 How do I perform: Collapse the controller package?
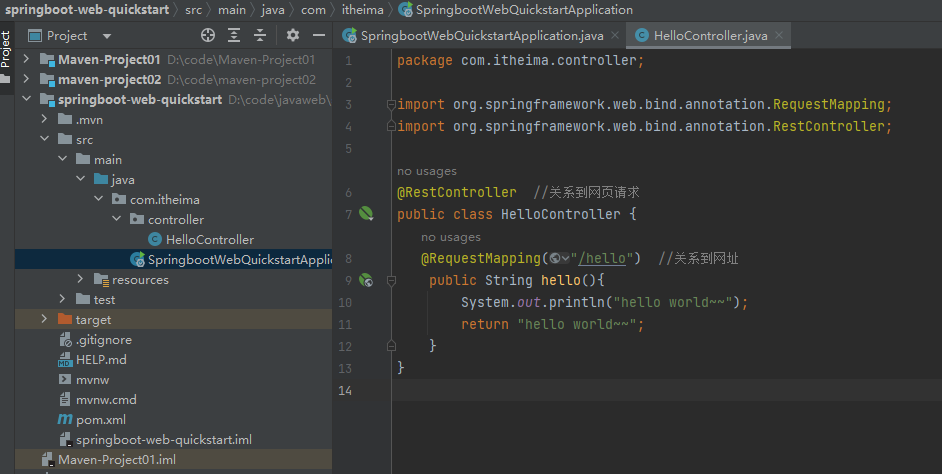[117, 219]
